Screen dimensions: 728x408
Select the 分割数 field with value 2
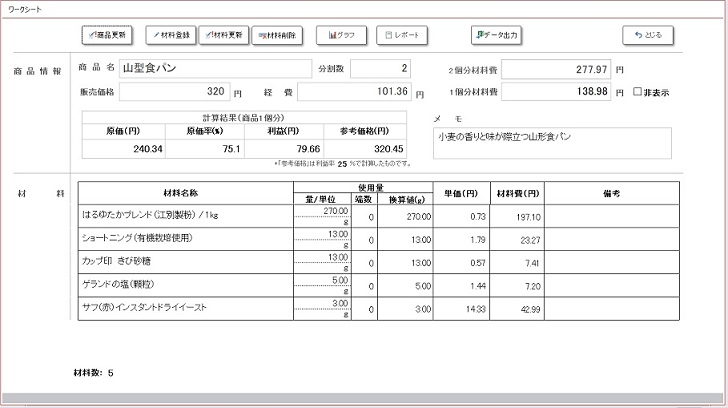pos(380,69)
